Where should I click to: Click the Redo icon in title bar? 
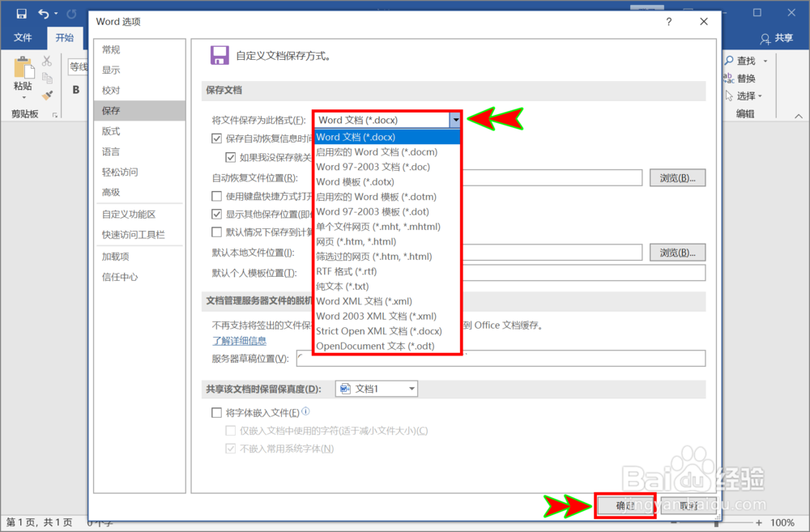click(71, 14)
